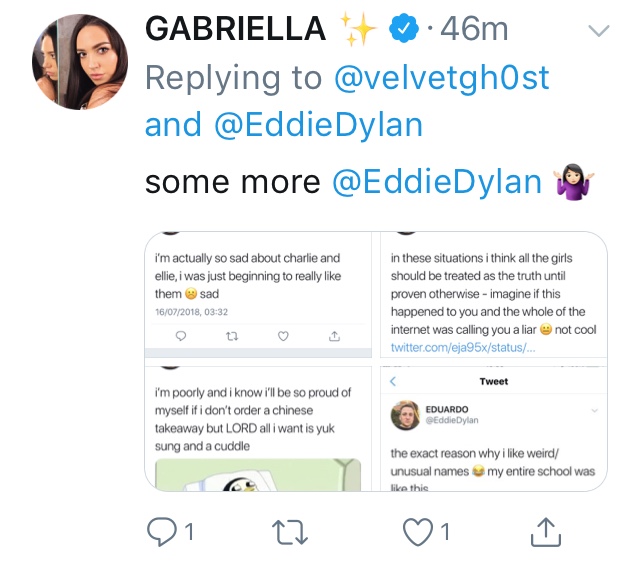Tap the @EddieDylan mention in the tweet text
The image size is (640, 562).
[437, 182]
